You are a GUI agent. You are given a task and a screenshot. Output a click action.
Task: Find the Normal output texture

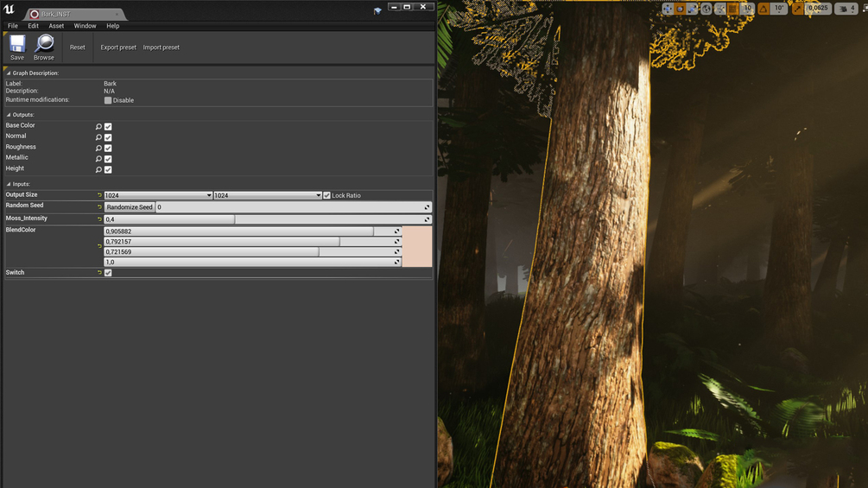pos(98,137)
